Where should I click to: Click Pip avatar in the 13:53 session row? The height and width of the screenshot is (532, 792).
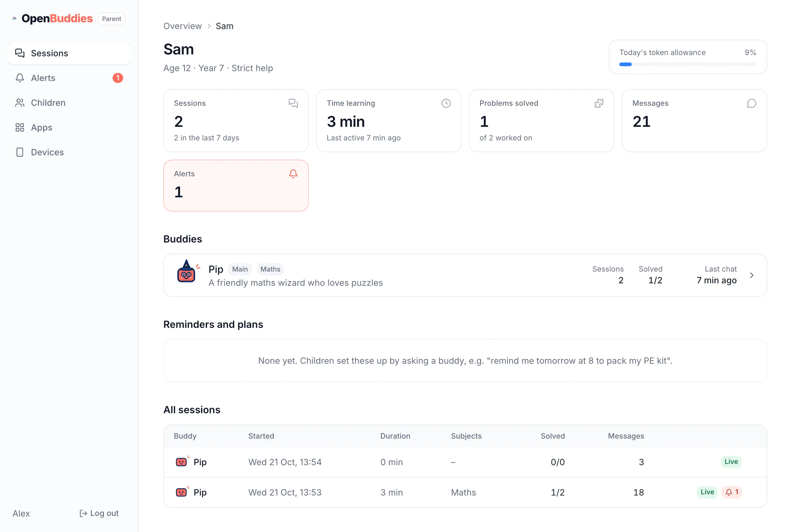[x=182, y=492]
